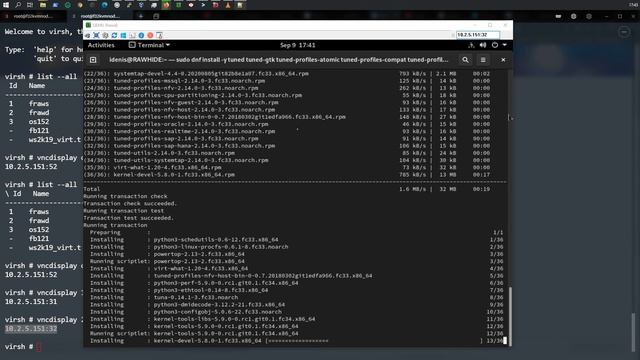This screenshot has height=360, width=640.
Task: Open the hamburger menu in GNOME Terminal
Action: [483, 60]
